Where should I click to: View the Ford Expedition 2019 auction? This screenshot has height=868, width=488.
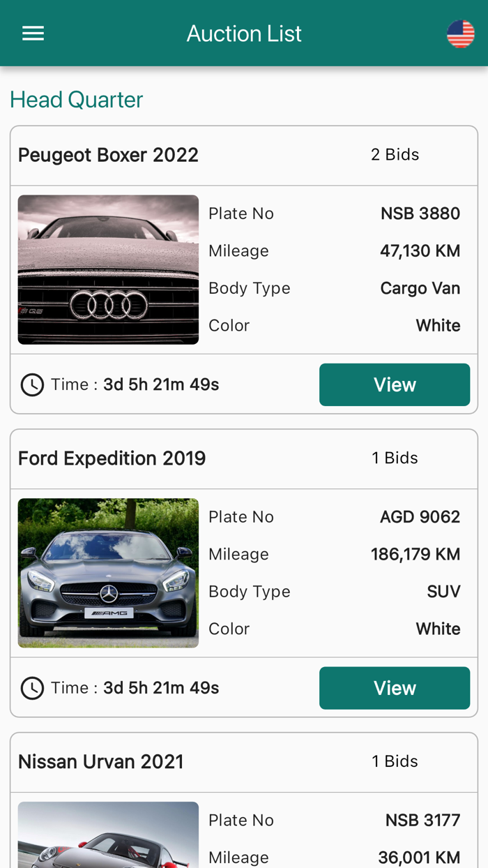tap(395, 687)
